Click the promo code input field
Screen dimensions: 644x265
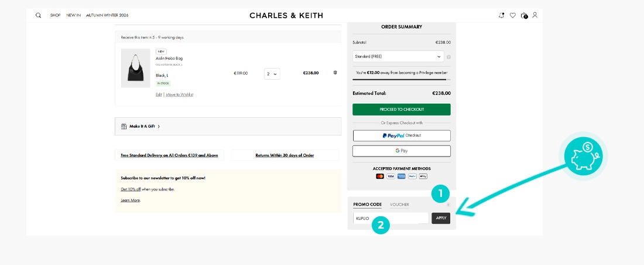point(390,218)
